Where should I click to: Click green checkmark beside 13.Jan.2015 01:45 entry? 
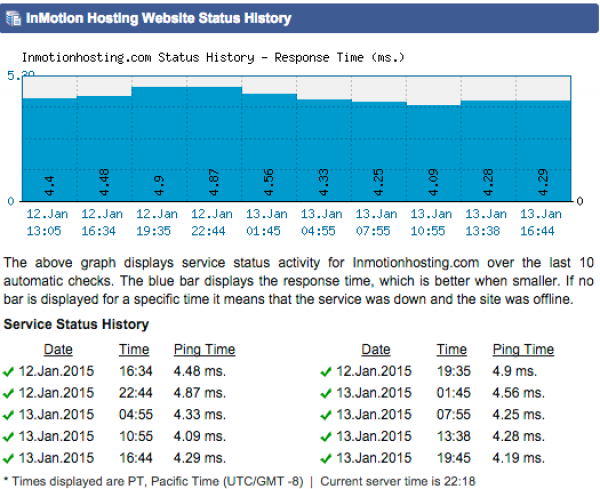(x=326, y=393)
